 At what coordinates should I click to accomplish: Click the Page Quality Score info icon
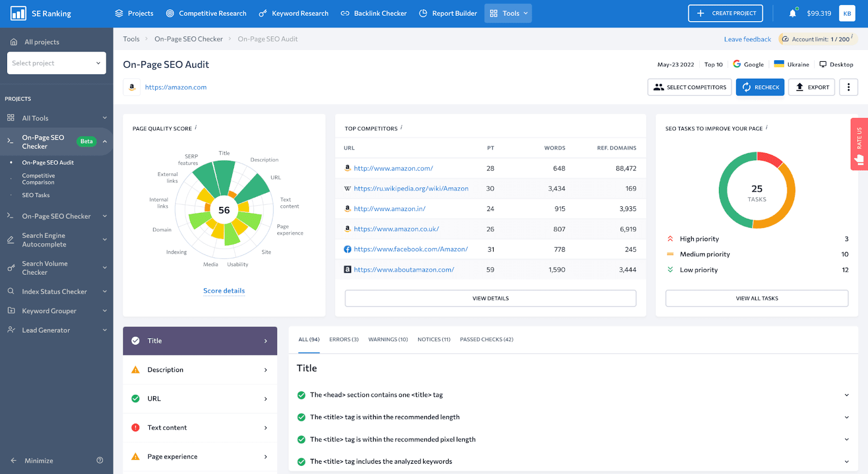click(x=196, y=128)
